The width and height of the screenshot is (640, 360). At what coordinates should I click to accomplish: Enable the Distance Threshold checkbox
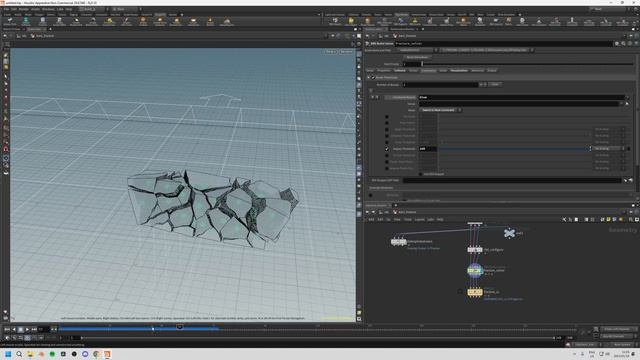(387, 136)
